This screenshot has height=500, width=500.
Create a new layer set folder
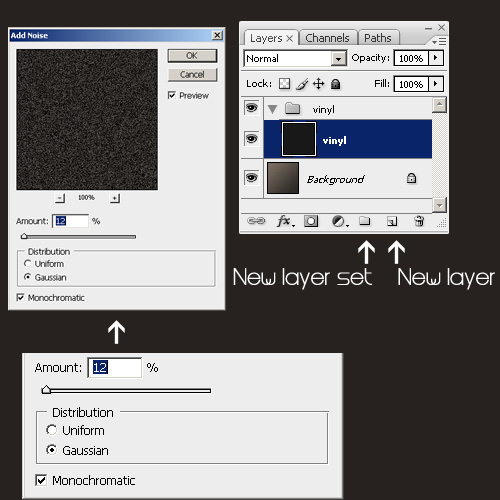point(364,221)
